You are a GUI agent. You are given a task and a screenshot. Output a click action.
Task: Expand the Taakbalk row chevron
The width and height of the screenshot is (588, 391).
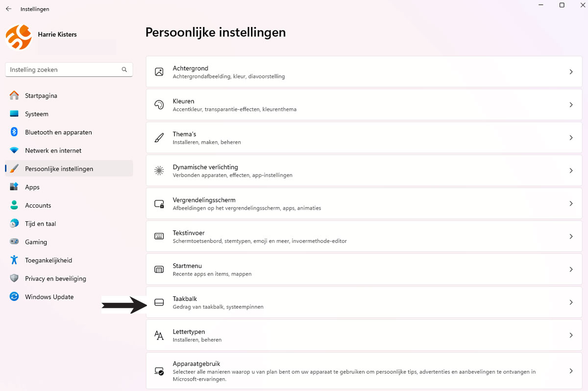(x=571, y=302)
